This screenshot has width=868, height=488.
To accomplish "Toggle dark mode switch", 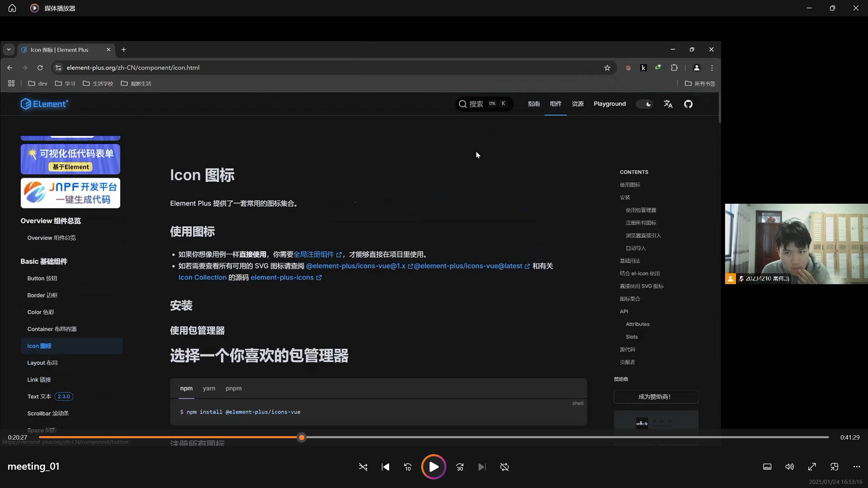I will [x=644, y=104].
